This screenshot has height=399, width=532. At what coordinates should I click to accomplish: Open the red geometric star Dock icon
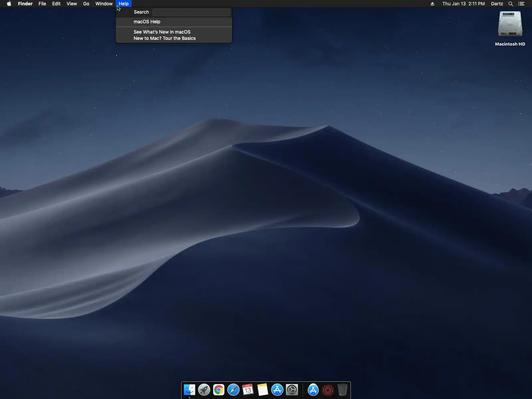(x=328, y=390)
